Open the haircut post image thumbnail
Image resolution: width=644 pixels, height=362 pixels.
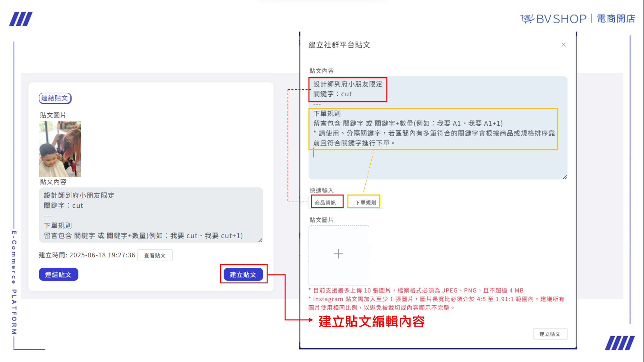click(x=60, y=149)
